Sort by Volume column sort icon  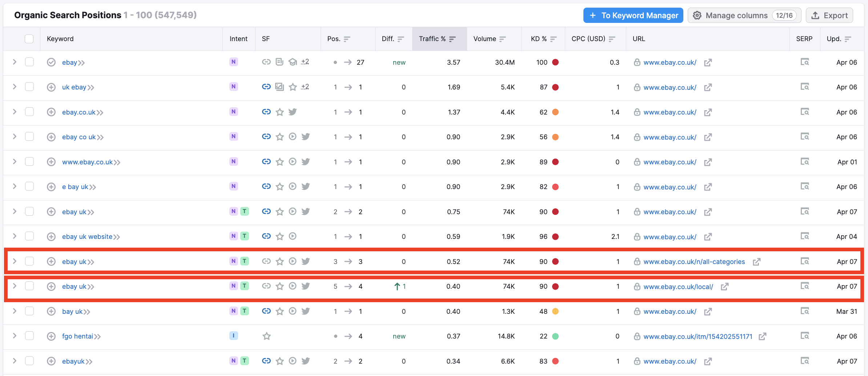(x=503, y=39)
